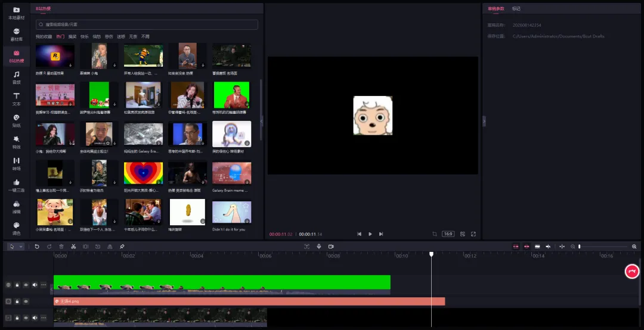Click the pin icon in timeline toolbar
Image resolution: width=644 pixels, height=330 pixels.
[122, 246]
